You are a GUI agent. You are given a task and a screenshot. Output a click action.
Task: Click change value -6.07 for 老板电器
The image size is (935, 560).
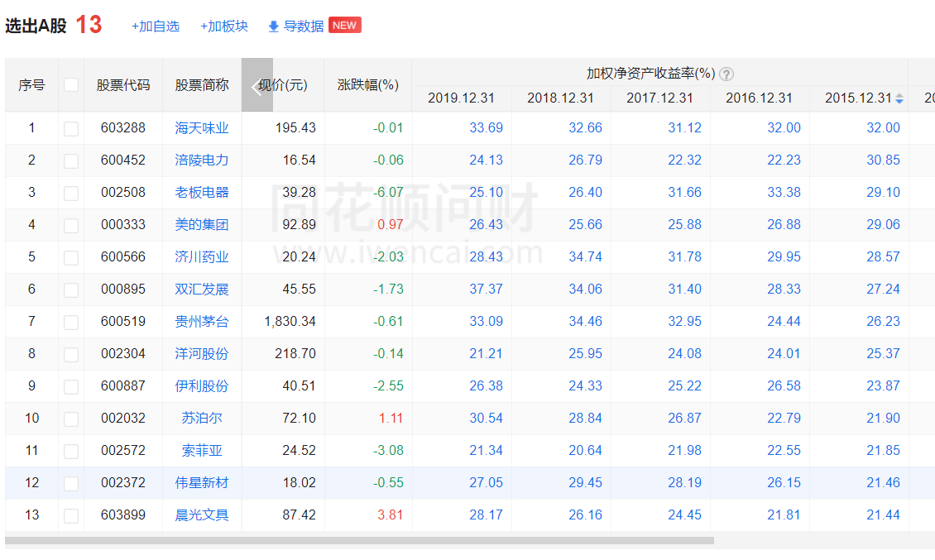[x=388, y=192]
